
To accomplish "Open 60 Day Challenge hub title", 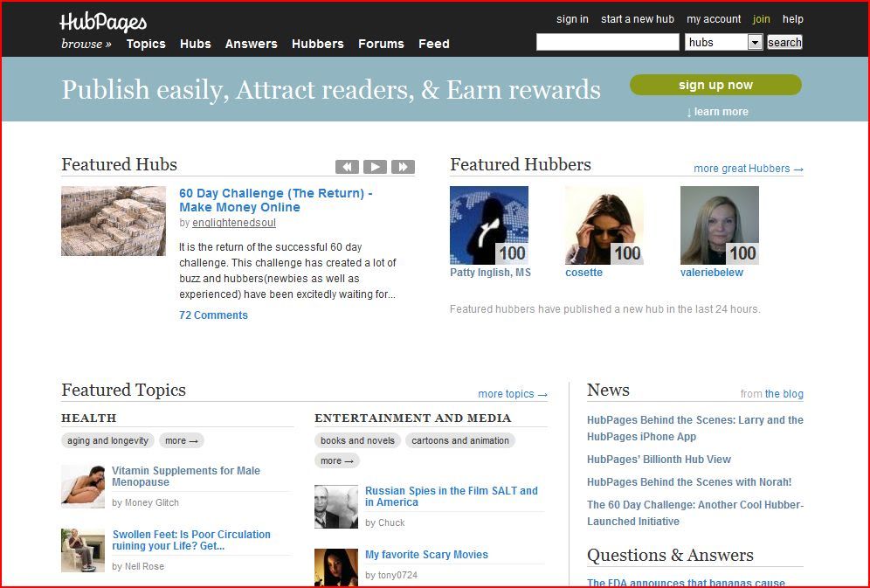I will [x=276, y=200].
